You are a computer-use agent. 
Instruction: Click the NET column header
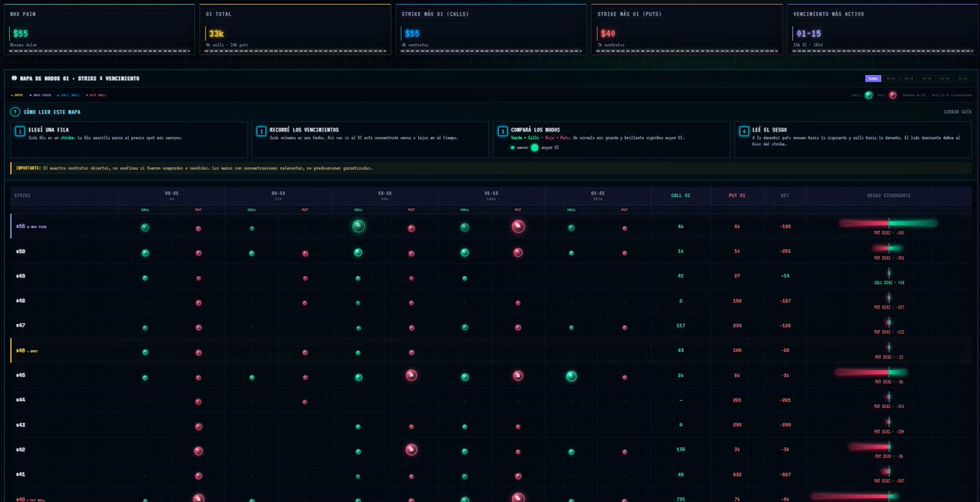point(785,195)
